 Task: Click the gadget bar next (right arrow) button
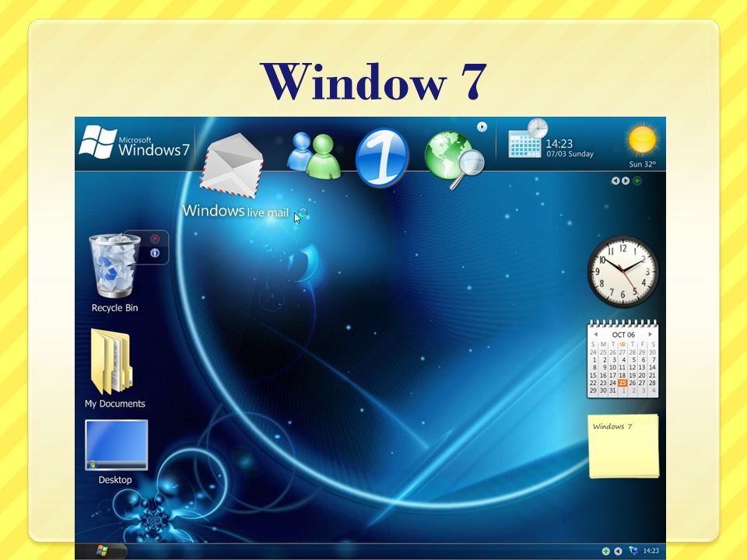(x=626, y=181)
